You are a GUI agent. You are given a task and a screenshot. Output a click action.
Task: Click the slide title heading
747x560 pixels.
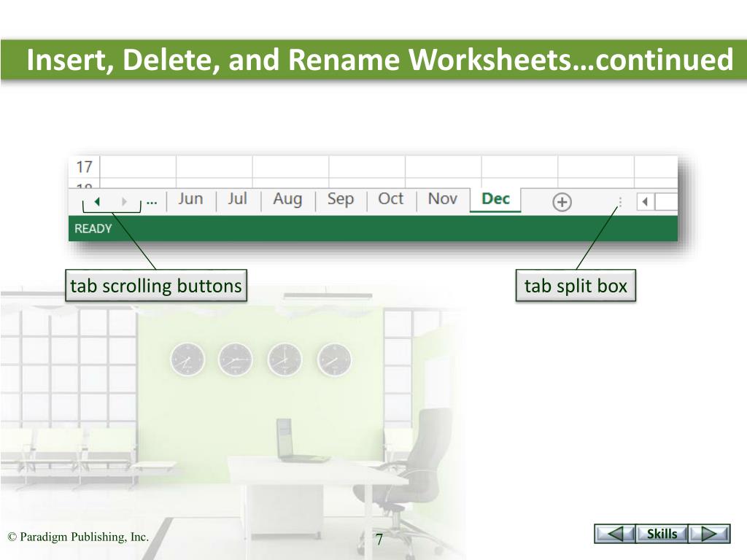coord(379,60)
